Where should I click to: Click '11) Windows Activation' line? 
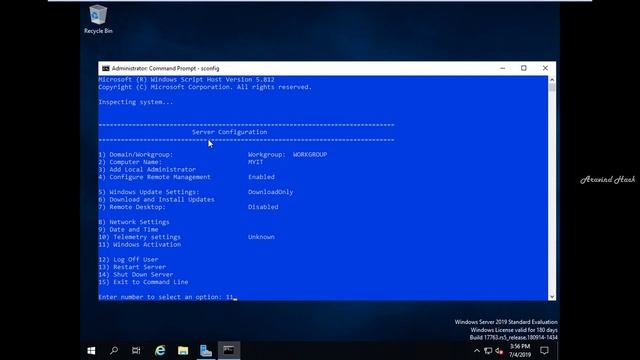[139, 244]
